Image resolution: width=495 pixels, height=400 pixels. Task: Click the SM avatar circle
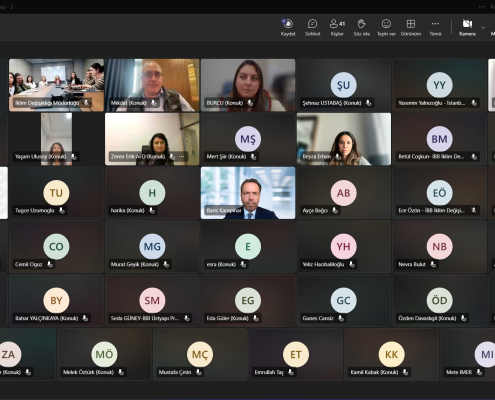pos(152,300)
